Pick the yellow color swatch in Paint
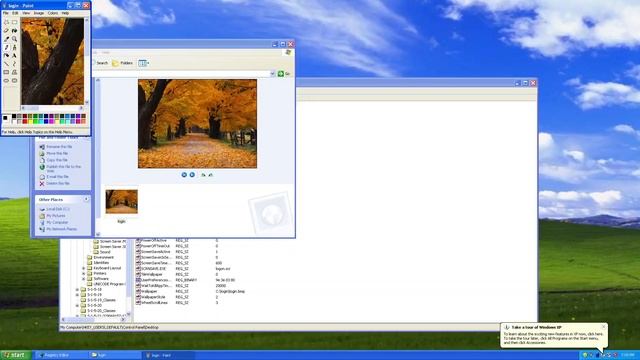Viewport: 640px width, 360px height. (x=30, y=121)
